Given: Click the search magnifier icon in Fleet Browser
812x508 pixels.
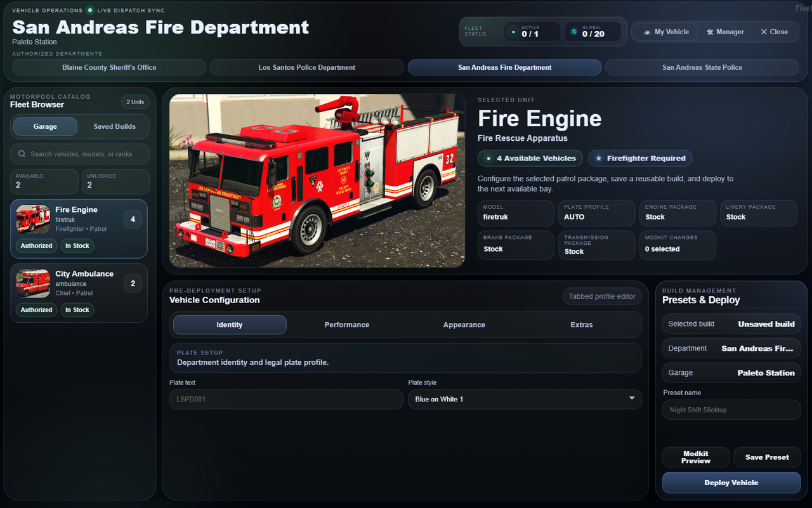Looking at the screenshot, I should [22, 153].
